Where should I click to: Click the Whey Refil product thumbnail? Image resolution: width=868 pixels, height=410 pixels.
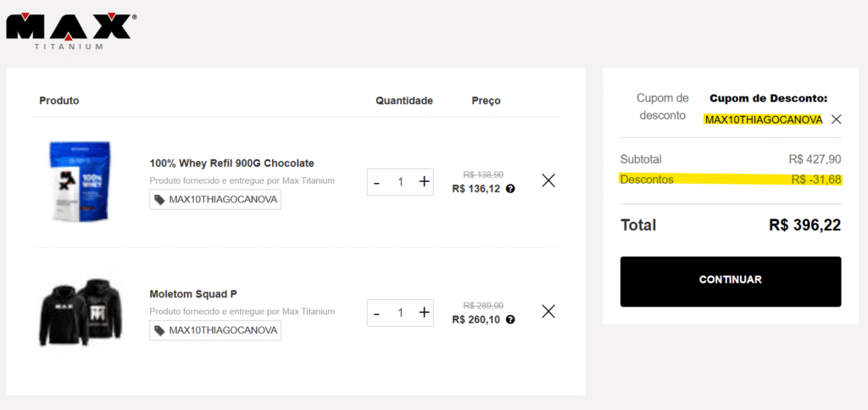pyautogui.click(x=81, y=181)
